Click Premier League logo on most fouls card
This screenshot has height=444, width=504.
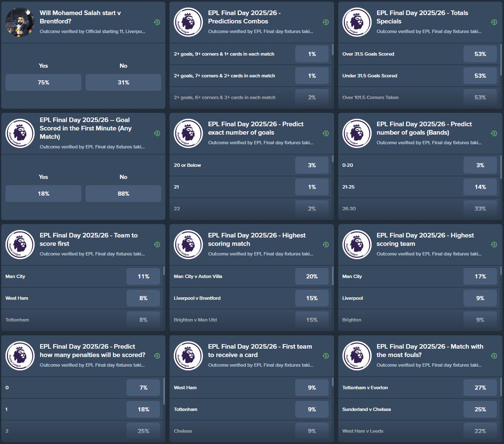(357, 356)
